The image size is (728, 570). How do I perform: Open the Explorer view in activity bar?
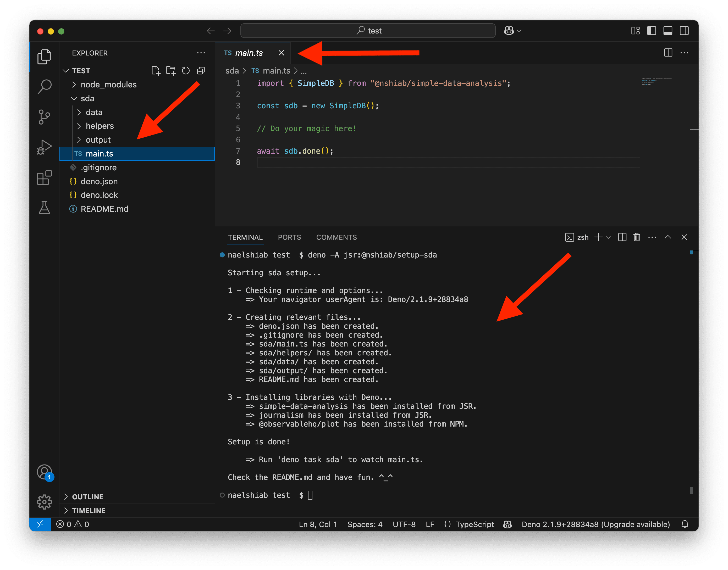tap(44, 57)
